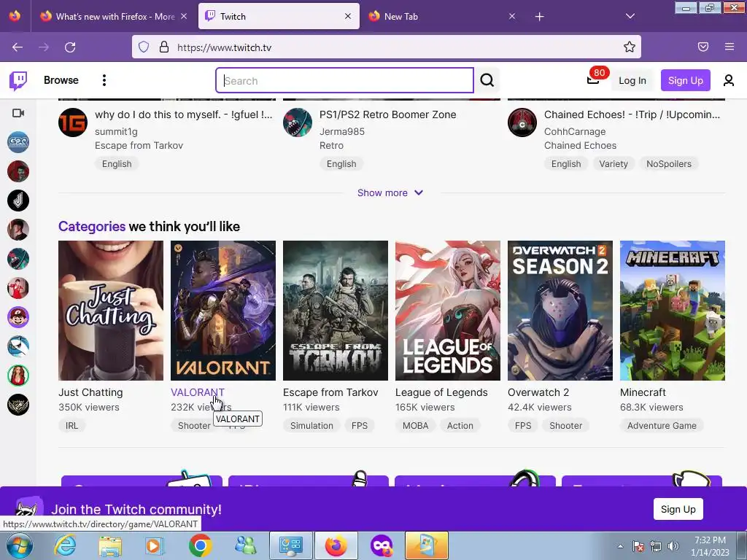Open CohhCarnage channel avatar
The image size is (747, 560).
tap(522, 122)
